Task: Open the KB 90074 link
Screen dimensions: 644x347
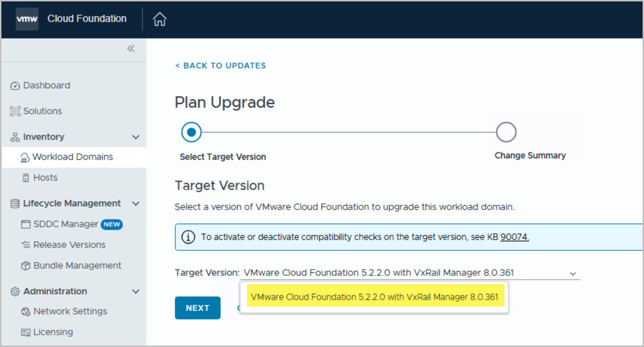Action: (515, 237)
